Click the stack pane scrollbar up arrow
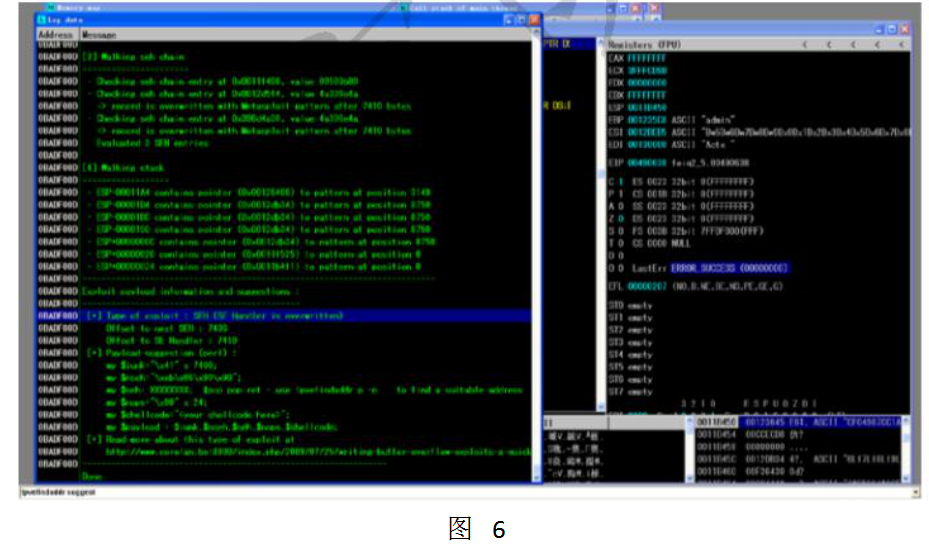Viewport: 929px width, 545px height. (x=905, y=421)
